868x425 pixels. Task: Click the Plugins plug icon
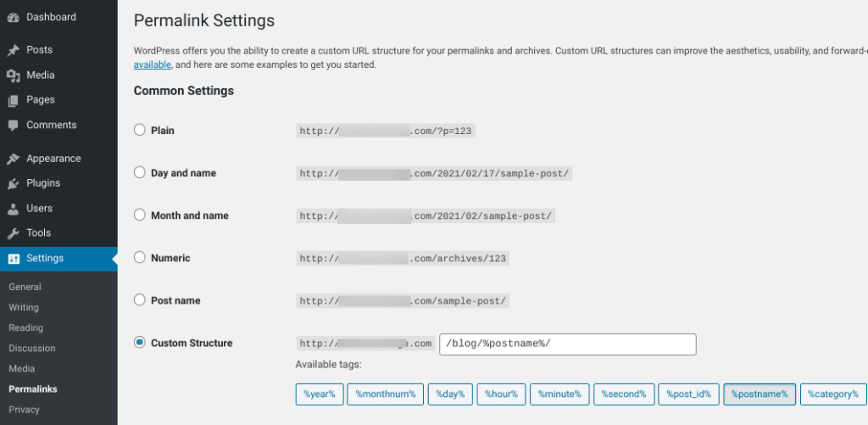(x=14, y=183)
